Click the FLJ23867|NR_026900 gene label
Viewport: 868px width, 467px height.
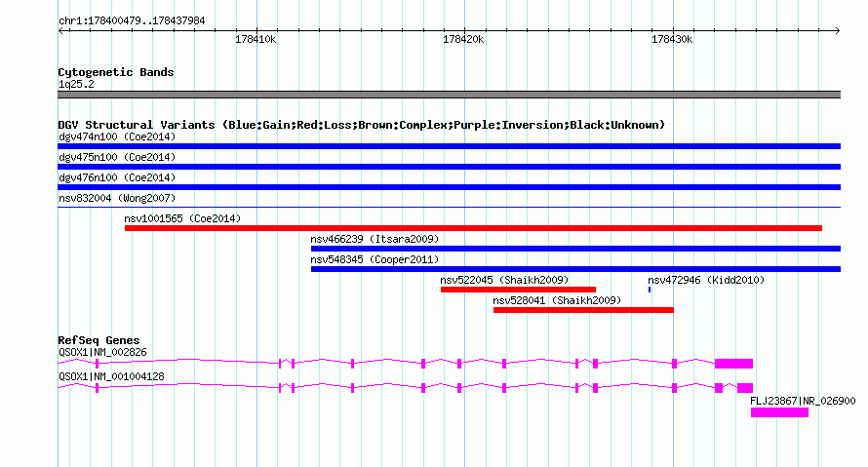(803, 401)
